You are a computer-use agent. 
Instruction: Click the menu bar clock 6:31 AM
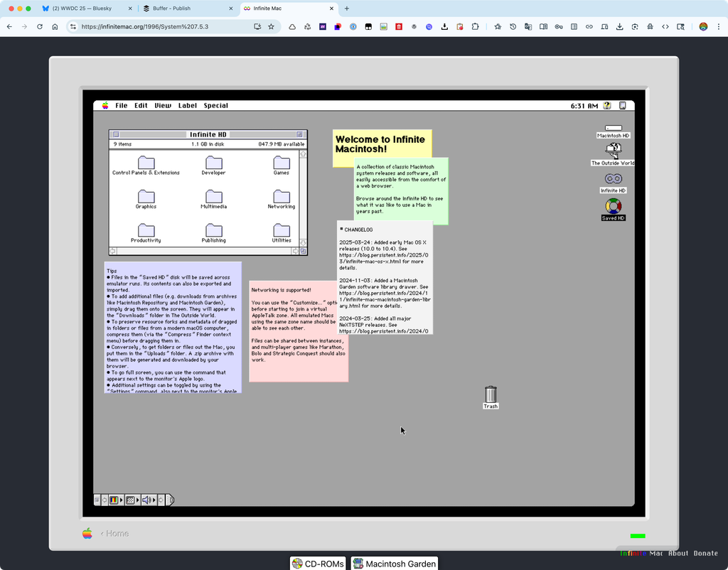coord(584,105)
